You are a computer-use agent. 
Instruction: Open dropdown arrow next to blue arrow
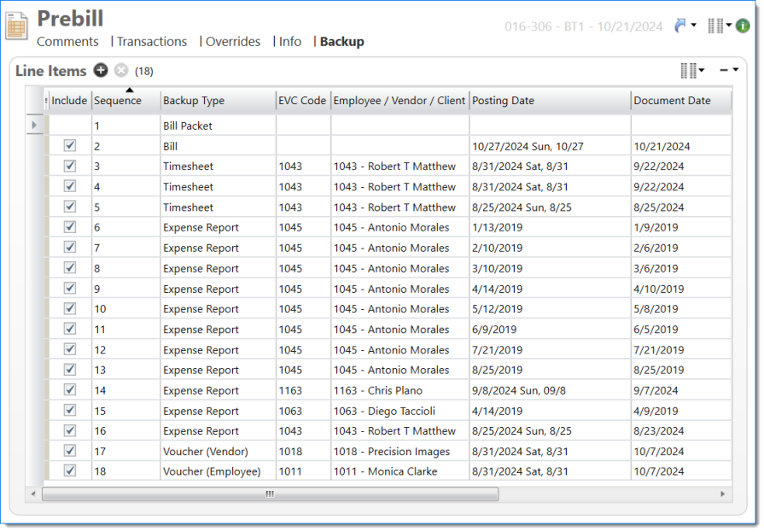click(694, 26)
